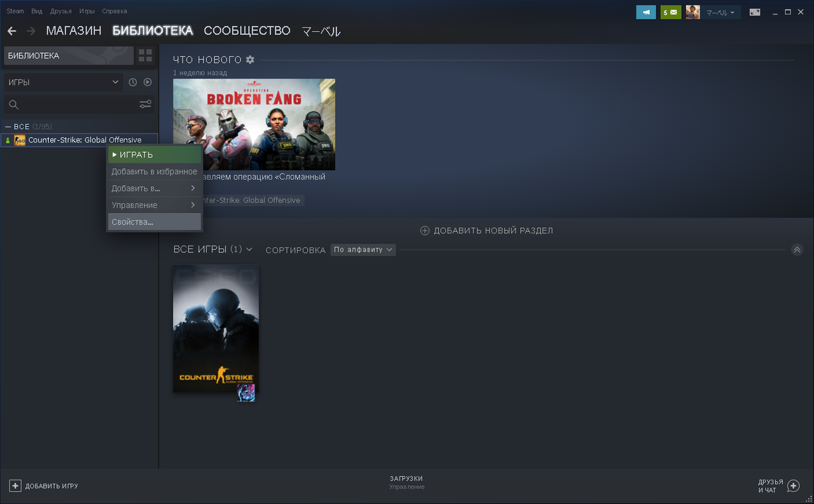Click the library search field

point(78,104)
